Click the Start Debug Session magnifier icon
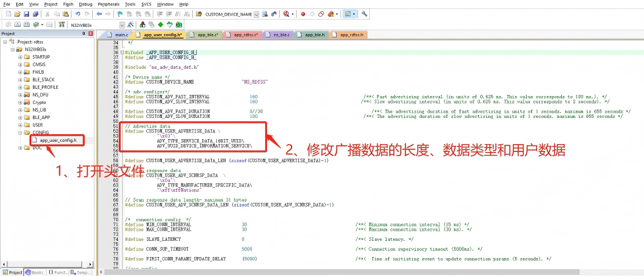Viewport: 644px width, 276px height. click(287, 14)
